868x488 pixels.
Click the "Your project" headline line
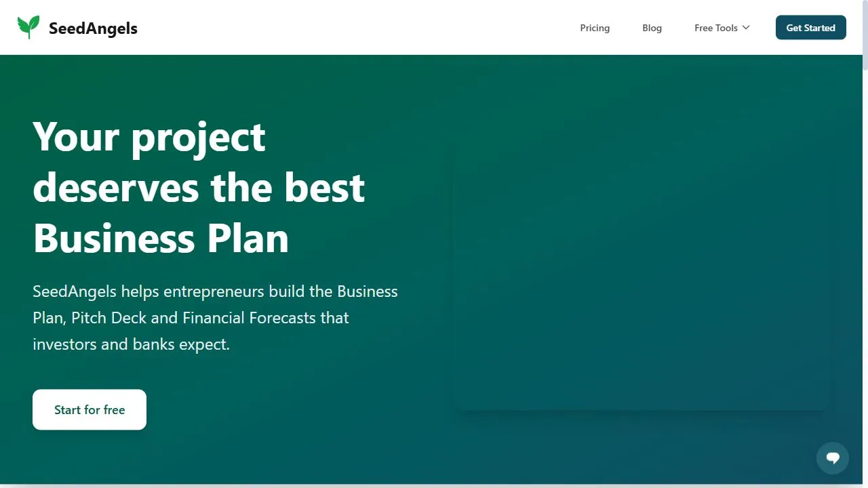tap(149, 137)
